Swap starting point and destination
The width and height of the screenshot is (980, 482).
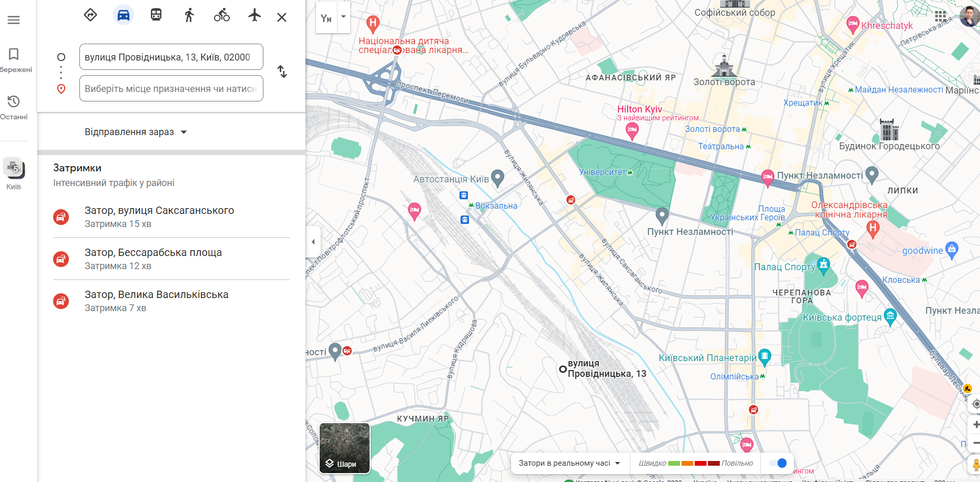(282, 71)
